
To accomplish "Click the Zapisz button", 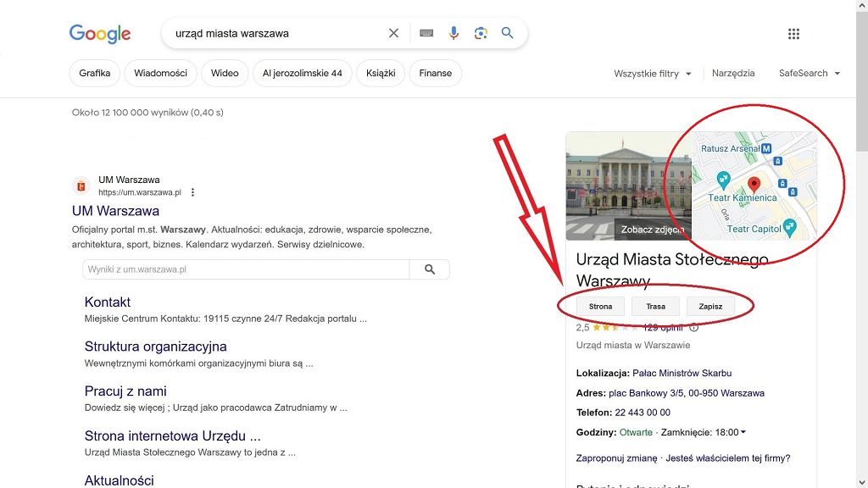I will tap(710, 306).
